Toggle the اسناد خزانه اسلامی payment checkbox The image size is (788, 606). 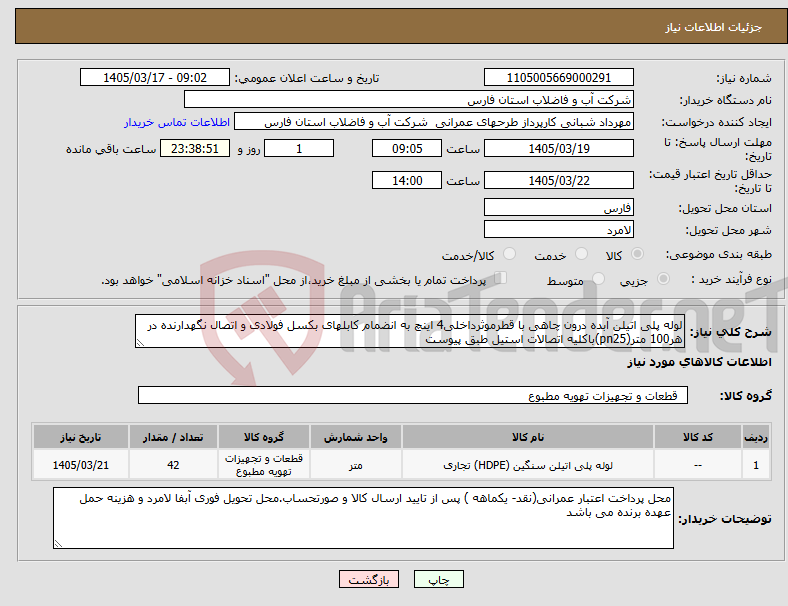pyautogui.click(x=501, y=277)
